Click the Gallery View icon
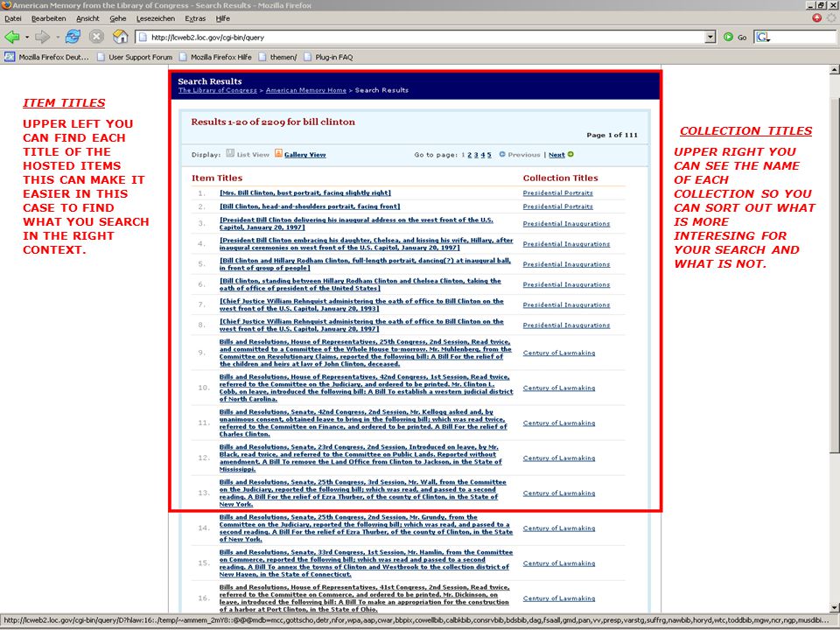The width and height of the screenshot is (840, 630). [278, 153]
